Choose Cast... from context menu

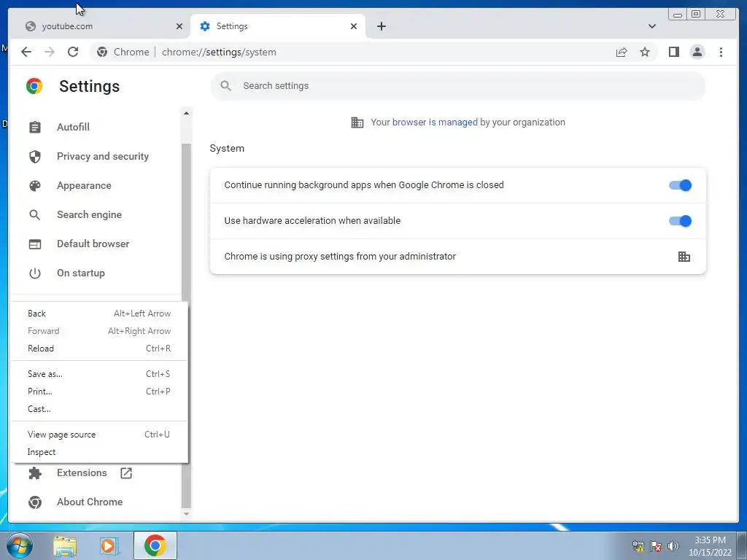(x=99, y=409)
